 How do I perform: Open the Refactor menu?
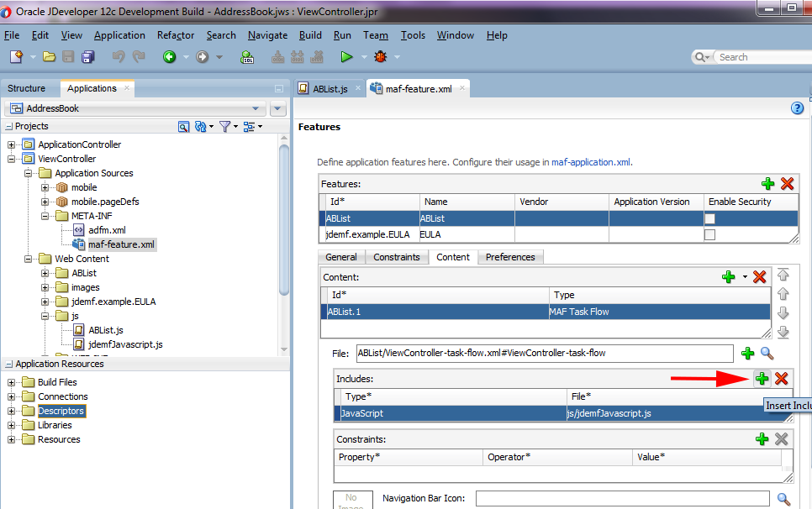point(175,35)
